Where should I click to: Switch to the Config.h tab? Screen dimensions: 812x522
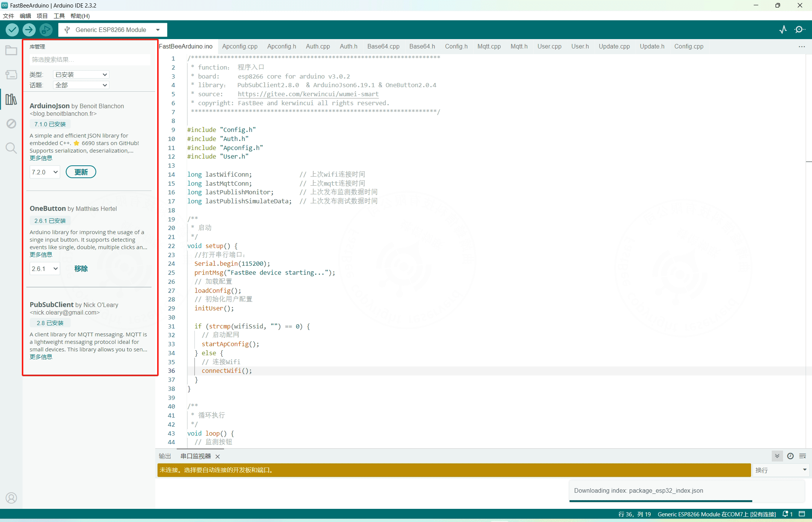[456, 47]
